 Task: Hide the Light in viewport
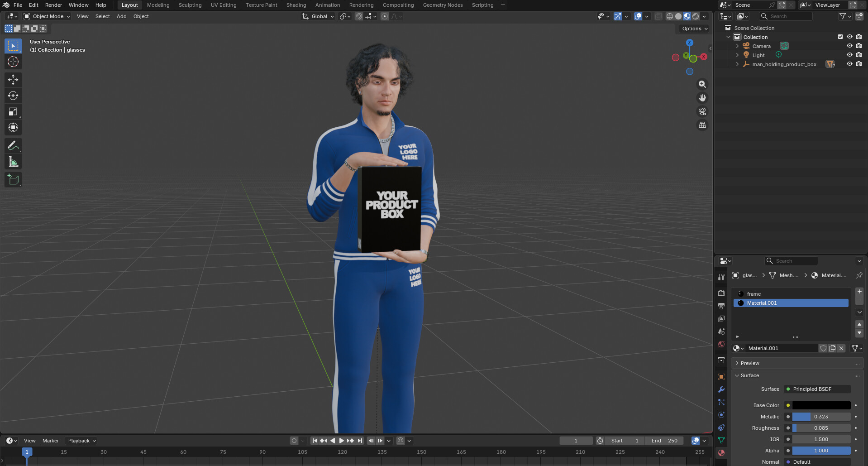(849, 55)
